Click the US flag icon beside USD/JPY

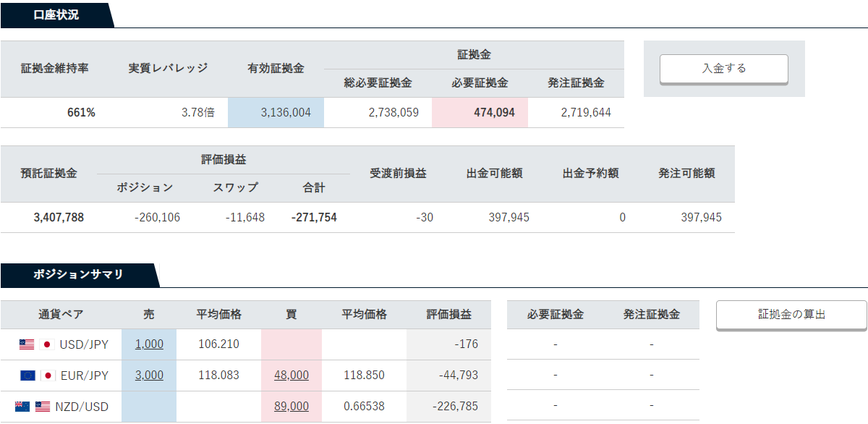point(27,344)
